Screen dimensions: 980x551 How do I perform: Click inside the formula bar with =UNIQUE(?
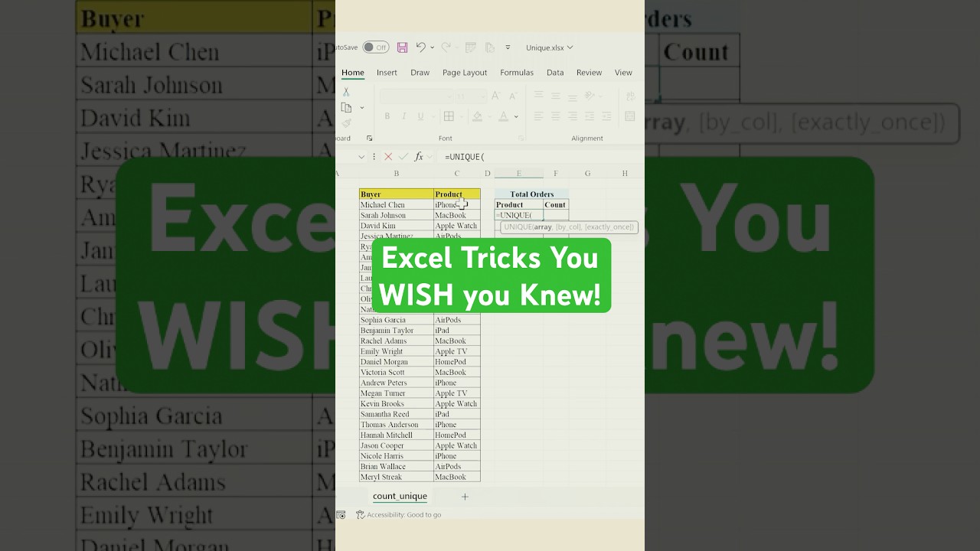(x=542, y=156)
